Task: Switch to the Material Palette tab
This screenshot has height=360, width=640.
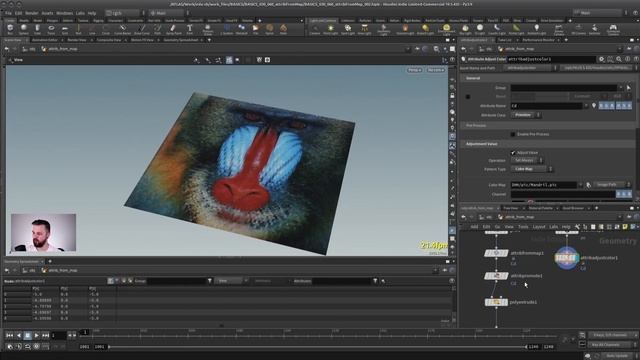Action: click(x=540, y=208)
